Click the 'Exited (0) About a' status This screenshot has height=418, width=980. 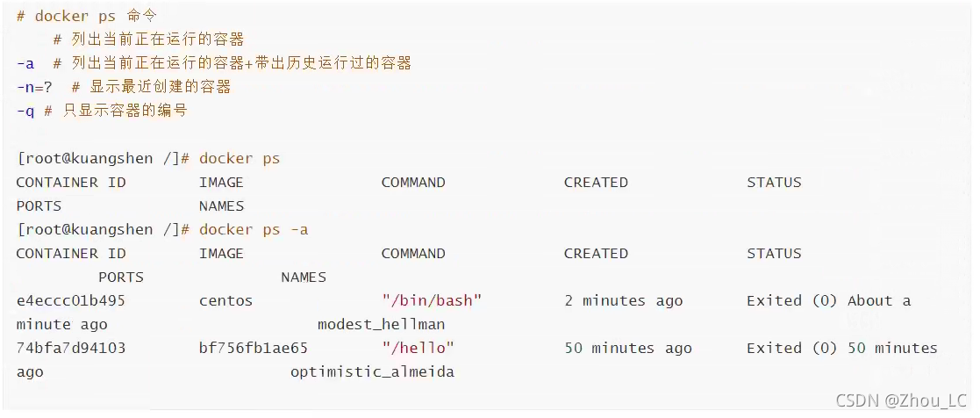(x=829, y=301)
